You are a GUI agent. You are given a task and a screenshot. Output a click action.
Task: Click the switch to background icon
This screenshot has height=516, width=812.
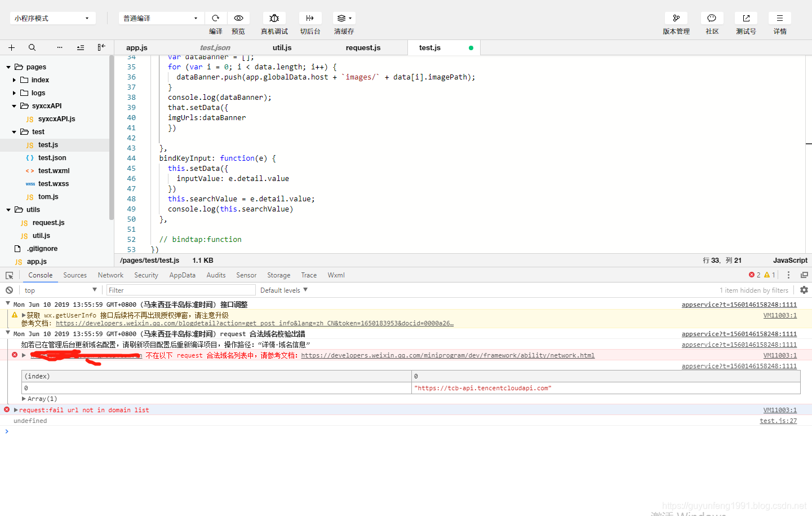pos(310,18)
